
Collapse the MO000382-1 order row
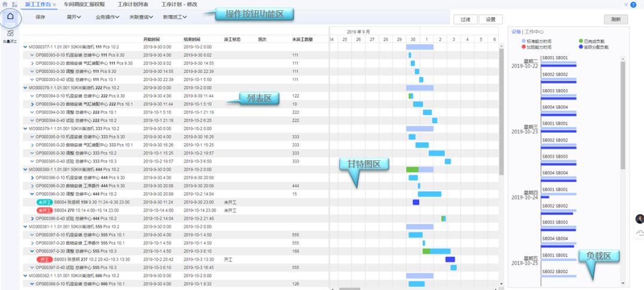tap(26, 276)
